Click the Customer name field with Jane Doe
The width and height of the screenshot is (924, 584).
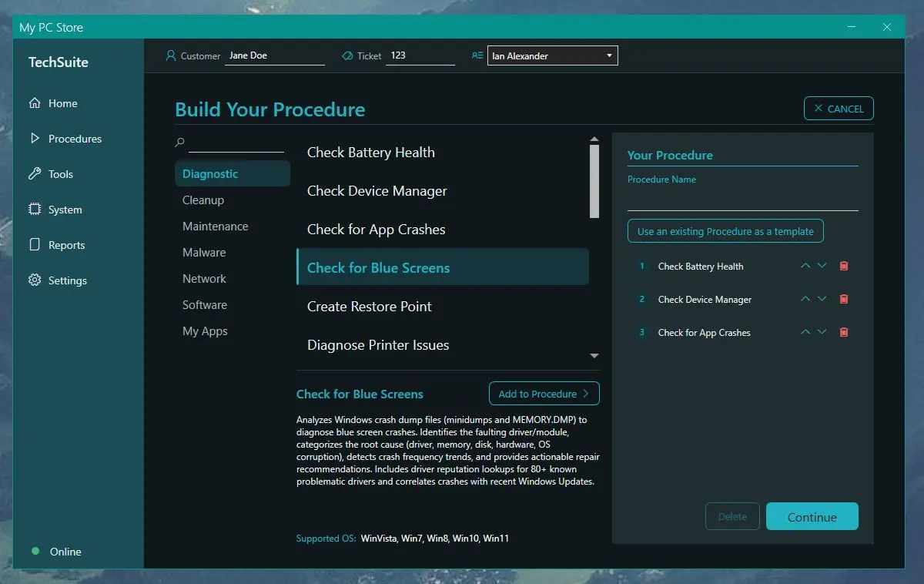pyautogui.click(x=275, y=55)
